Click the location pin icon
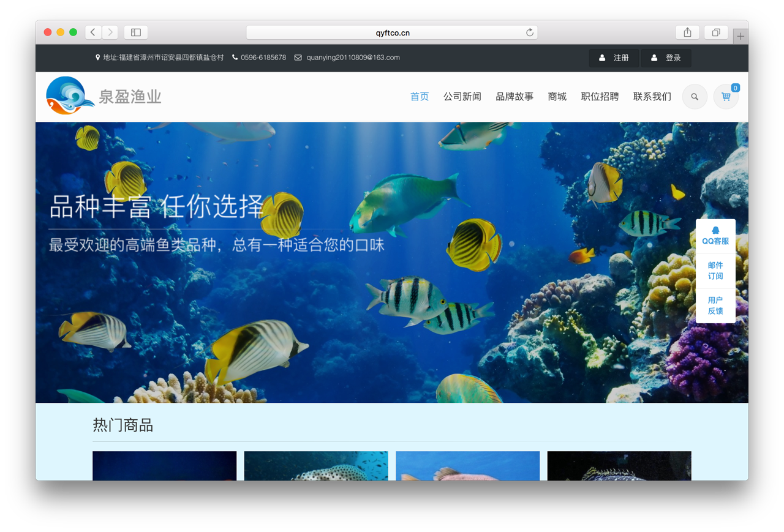 (x=97, y=58)
